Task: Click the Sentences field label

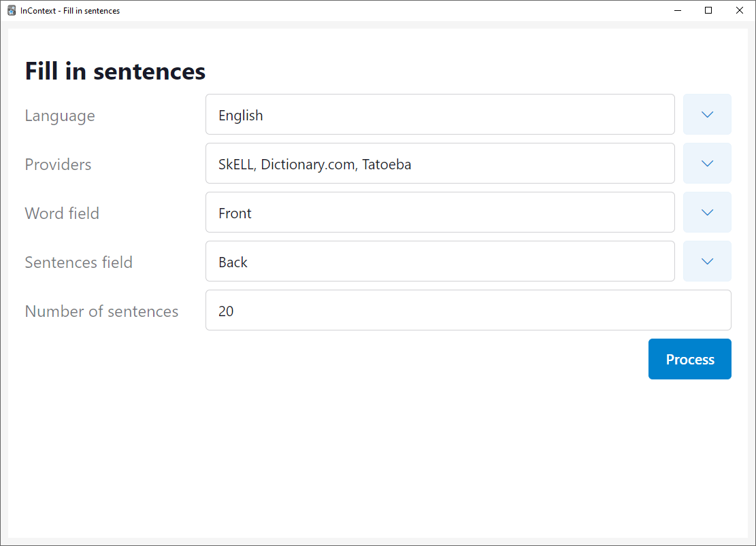Action: [x=78, y=262]
